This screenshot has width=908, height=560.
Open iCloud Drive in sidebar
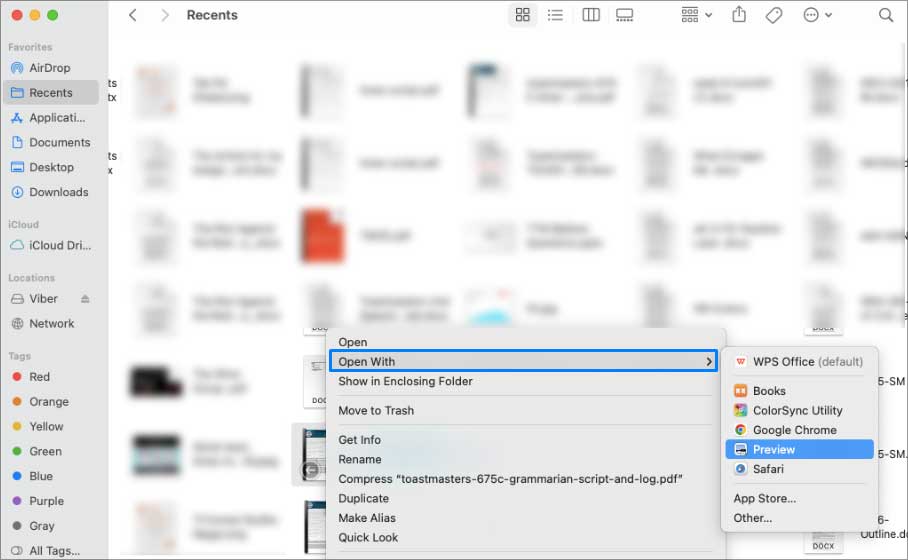pos(50,246)
